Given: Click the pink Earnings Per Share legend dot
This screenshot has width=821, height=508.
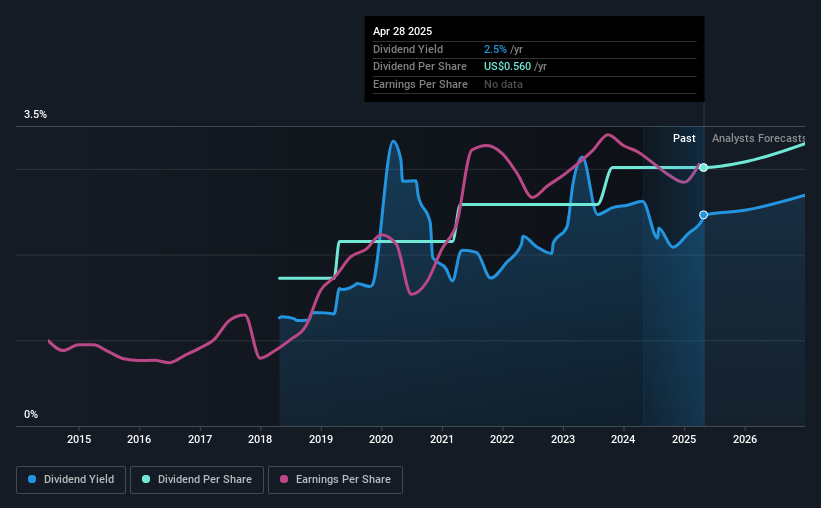Looking at the screenshot, I should (284, 479).
